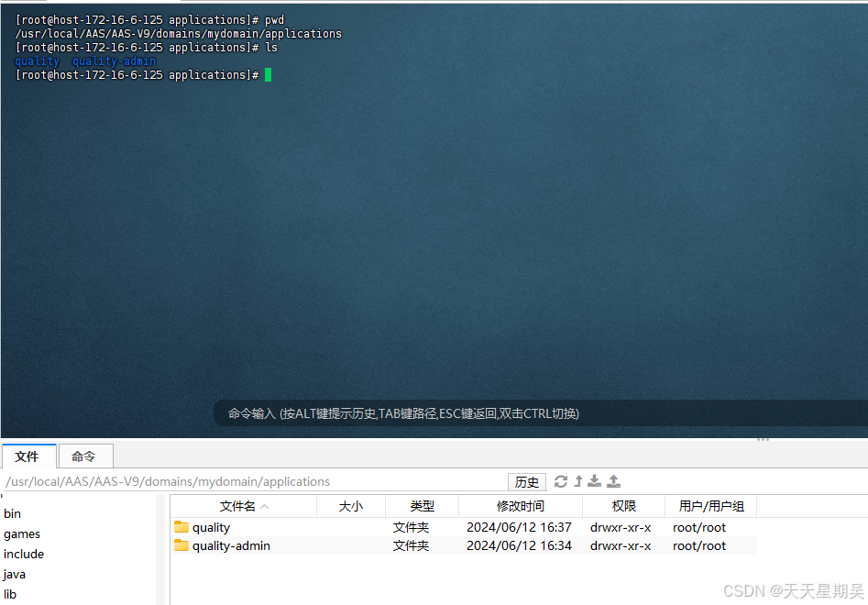Select java in the directory sidebar
868x605 pixels.
click(14, 574)
